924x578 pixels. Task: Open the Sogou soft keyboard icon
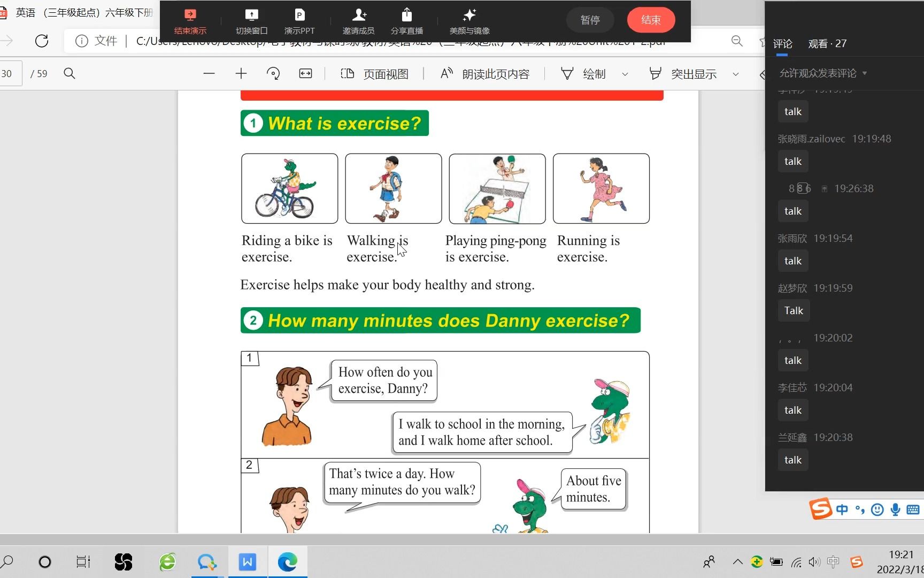pyautogui.click(x=913, y=509)
